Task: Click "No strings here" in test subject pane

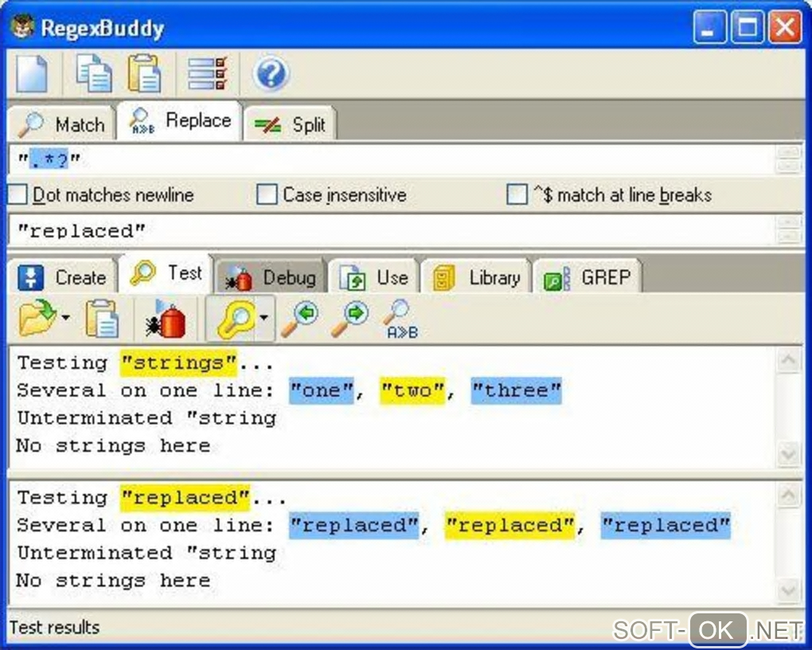Action: [x=113, y=446]
